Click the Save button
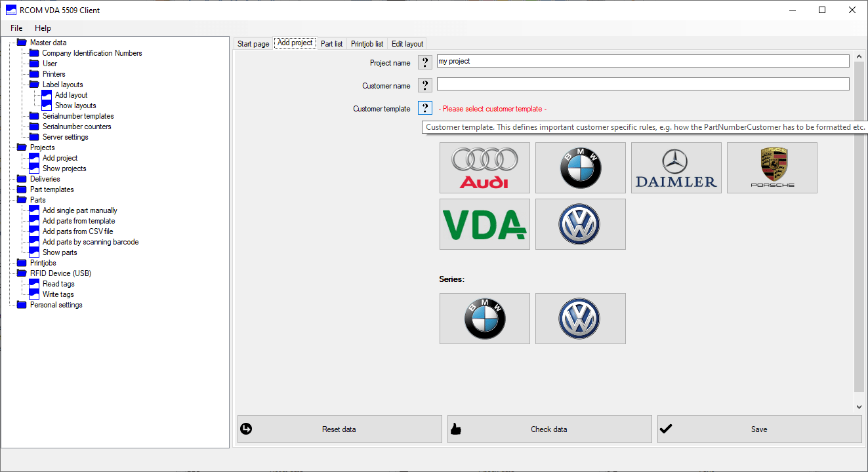The image size is (868, 472). 760,429
